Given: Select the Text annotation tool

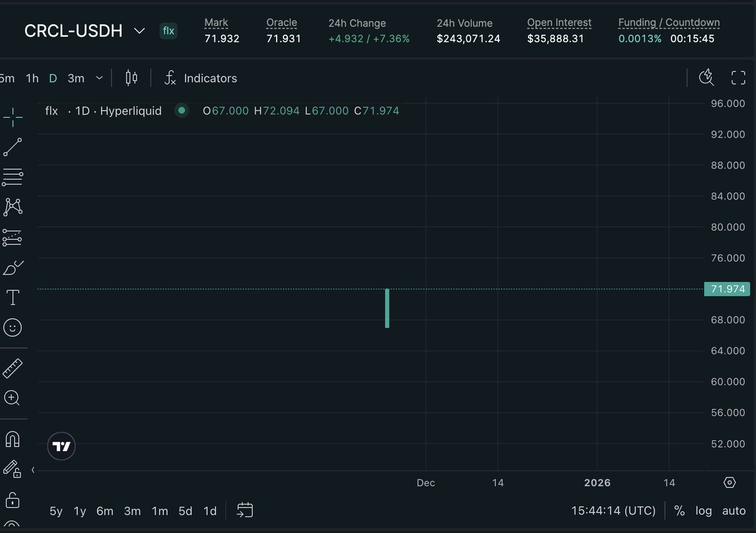Looking at the screenshot, I should tap(13, 297).
